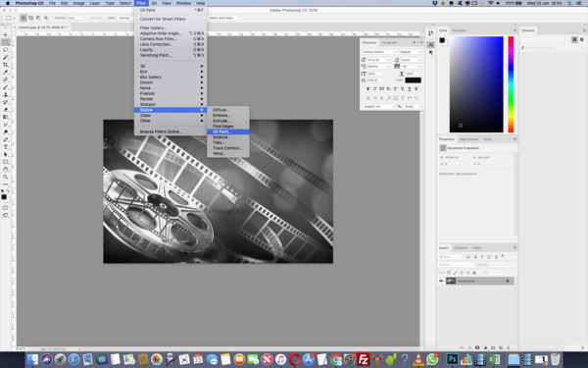Screen dimensions: 588x368
Task: Click Create new group folder icon
Action: pos(493,347)
